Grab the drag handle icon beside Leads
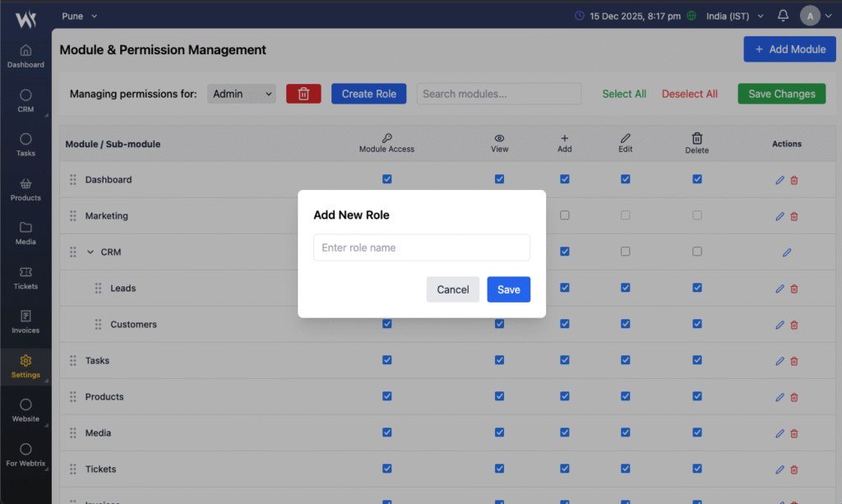Image resolution: width=842 pixels, height=504 pixels. [98, 289]
